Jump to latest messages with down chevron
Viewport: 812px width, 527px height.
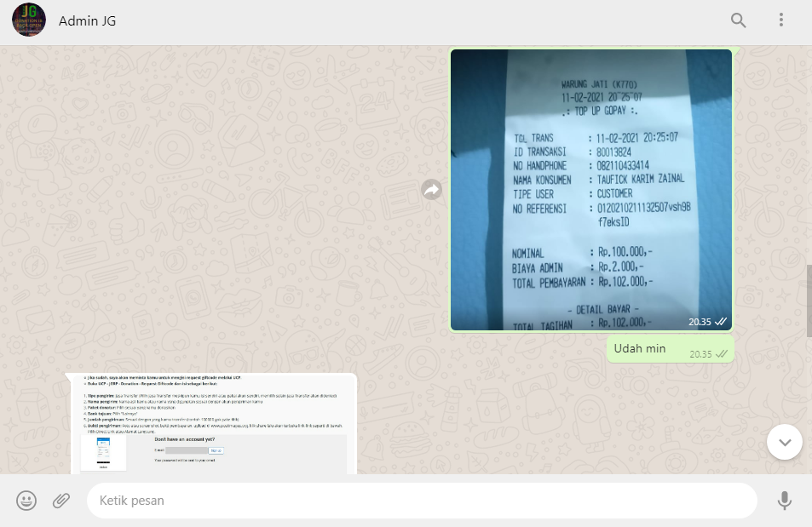[785, 442]
